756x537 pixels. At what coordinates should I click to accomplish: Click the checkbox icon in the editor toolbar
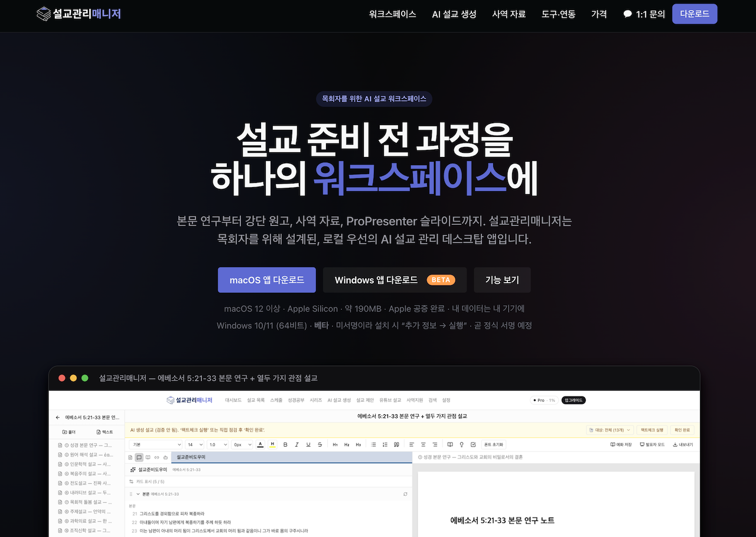pos(473,444)
